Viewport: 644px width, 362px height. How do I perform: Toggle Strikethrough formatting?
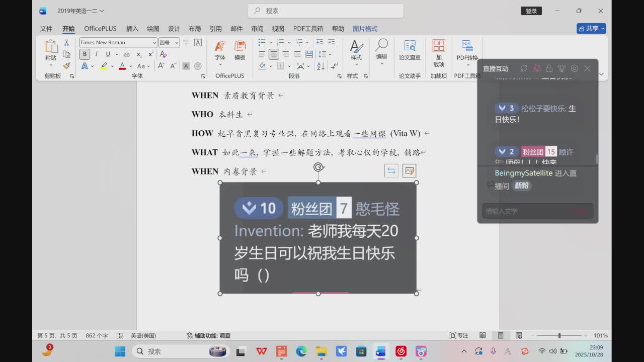127,54
